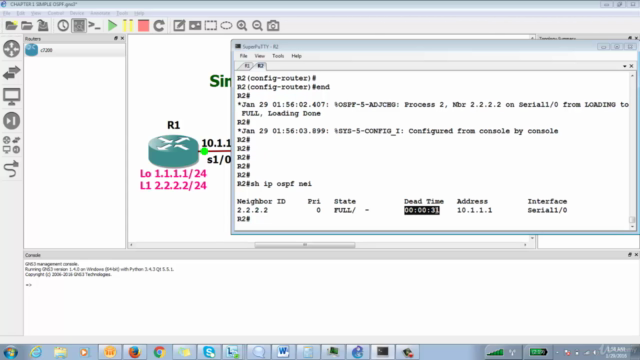The height and width of the screenshot is (360, 640).
Task: Click the Zoom out magnifier icon
Action: (x=257, y=26)
